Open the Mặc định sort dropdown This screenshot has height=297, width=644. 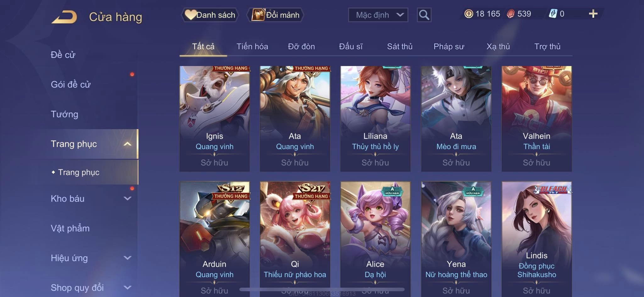378,15
